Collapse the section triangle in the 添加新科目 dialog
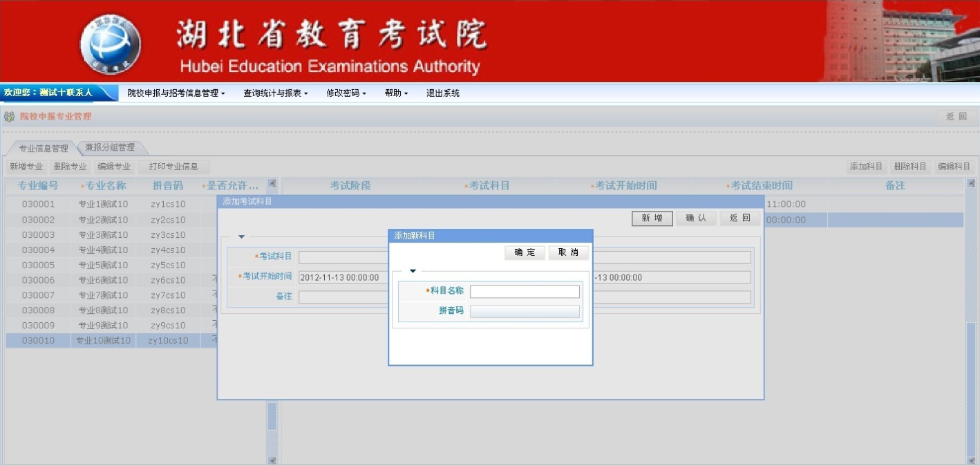This screenshot has width=980, height=466. (413, 271)
